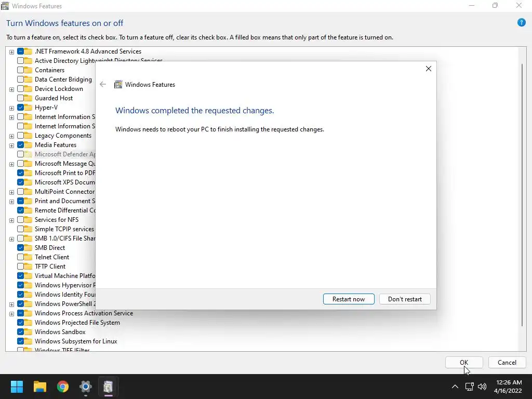Select the Windows Subsystem for Linux label
532x399 pixels.
point(76,341)
